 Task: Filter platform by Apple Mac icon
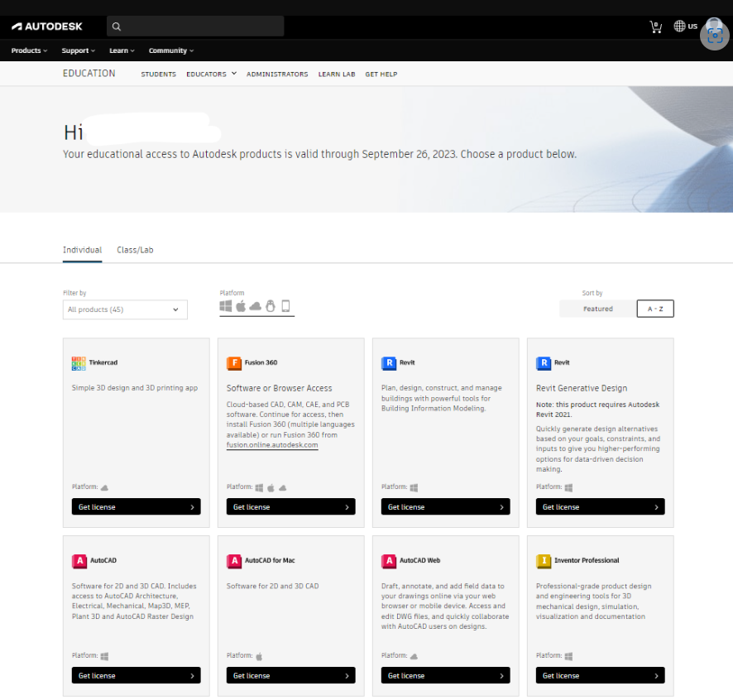241,306
